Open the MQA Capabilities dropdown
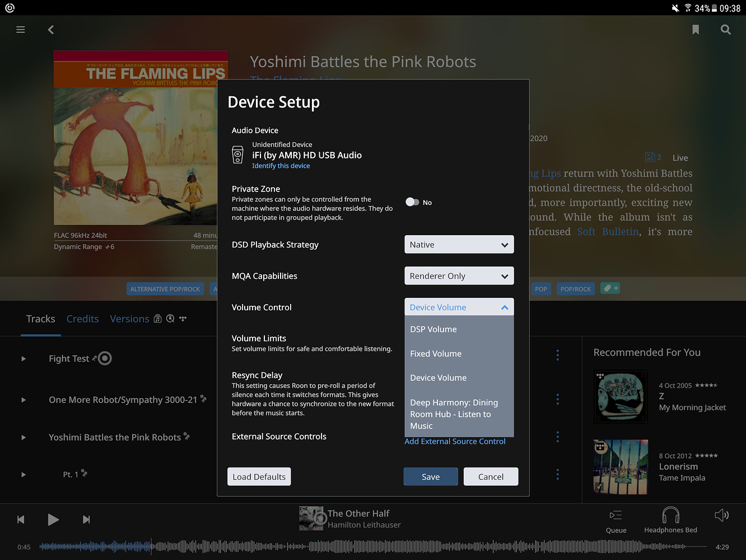This screenshot has height=560, width=746. click(459, 276)
